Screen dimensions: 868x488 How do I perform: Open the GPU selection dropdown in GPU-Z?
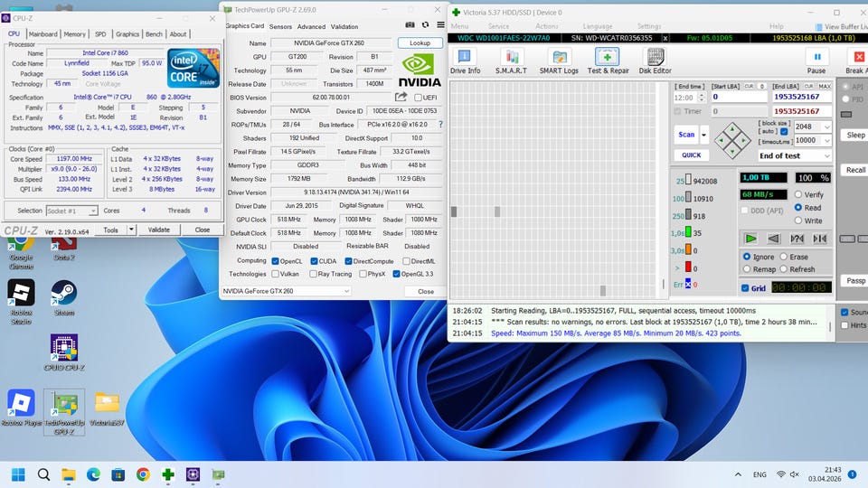286,291
